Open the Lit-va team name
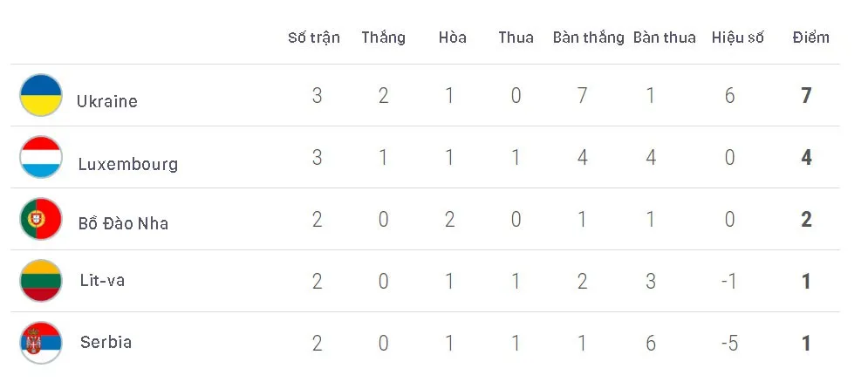 [102, 281]
